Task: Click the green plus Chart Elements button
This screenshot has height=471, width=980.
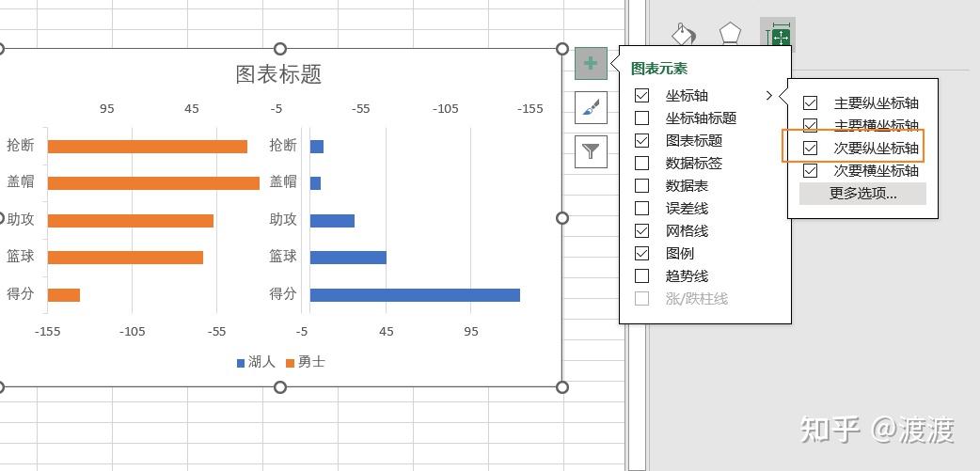Action: pos(591,64)
